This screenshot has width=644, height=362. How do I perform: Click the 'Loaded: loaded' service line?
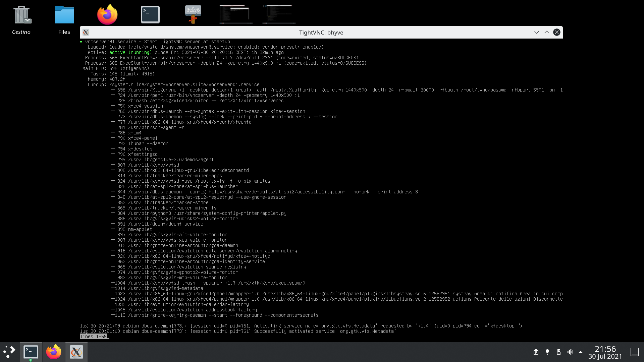(x=206, y=47)
